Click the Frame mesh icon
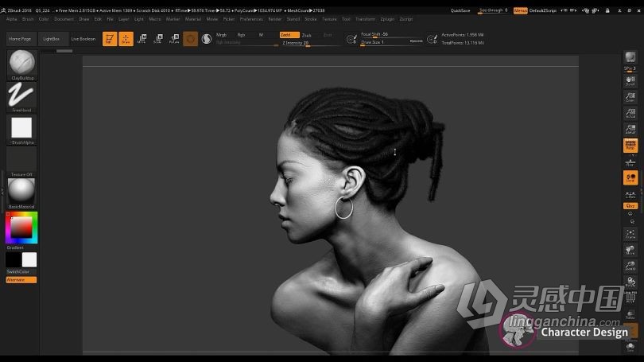The width and height of the screenshot is (644, 362). (630, 234)
